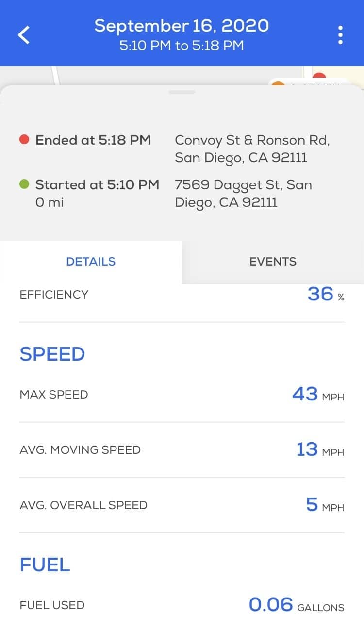The height and width of the screenshot is (632, 364).
Task: Select the Avg. Overall Speed row
Action: click(x=182, y=505)
